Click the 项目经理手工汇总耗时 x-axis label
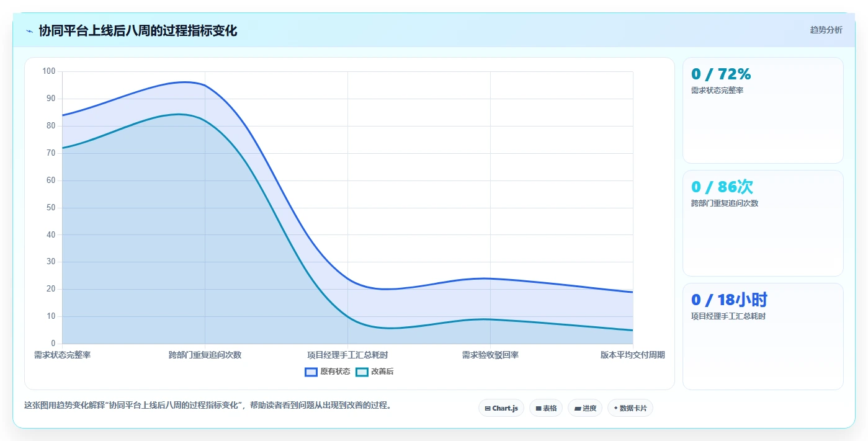868x441 pixels. point(347,355)
